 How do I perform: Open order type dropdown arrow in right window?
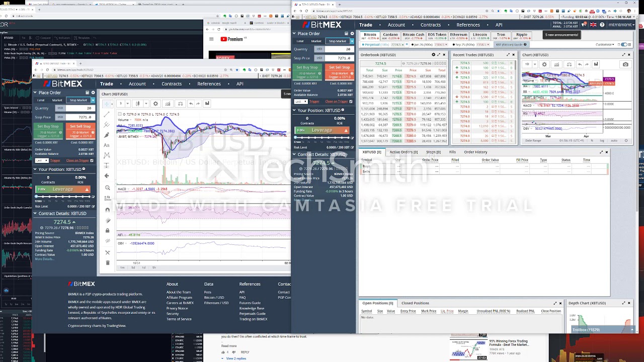[x=352, y=41]
